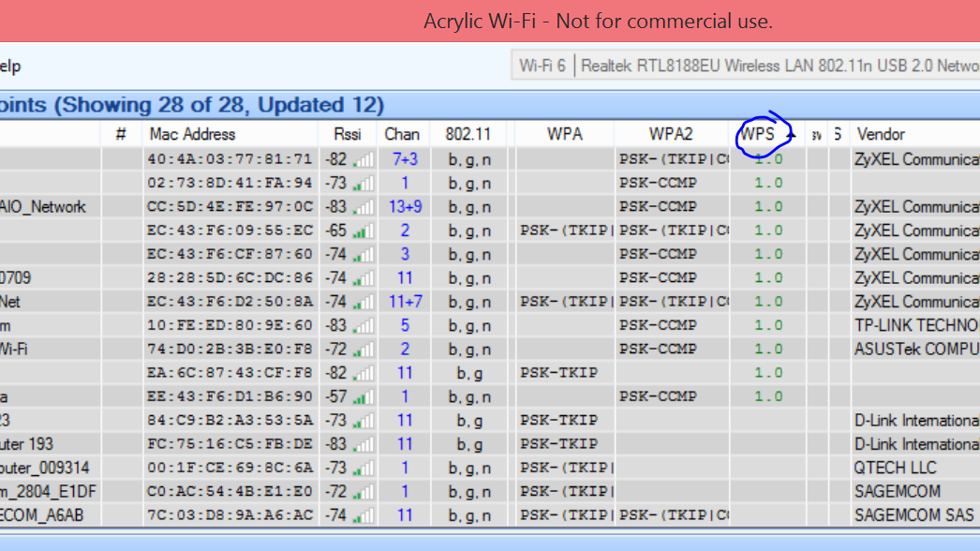Select MAC address CC:5D:4E:FE:97:0C
This screenshot has width=980, height=551.
pyautogui.click(x=230, y=207)
